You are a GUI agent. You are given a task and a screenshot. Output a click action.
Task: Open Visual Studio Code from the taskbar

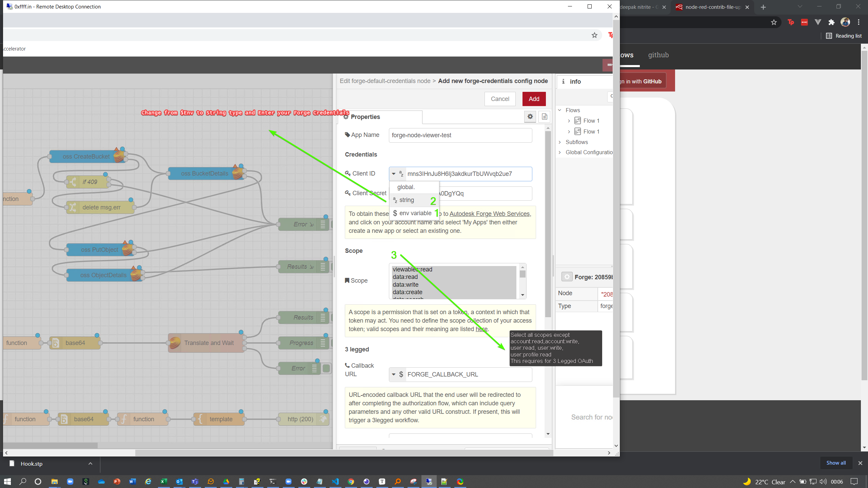point(335,481)
